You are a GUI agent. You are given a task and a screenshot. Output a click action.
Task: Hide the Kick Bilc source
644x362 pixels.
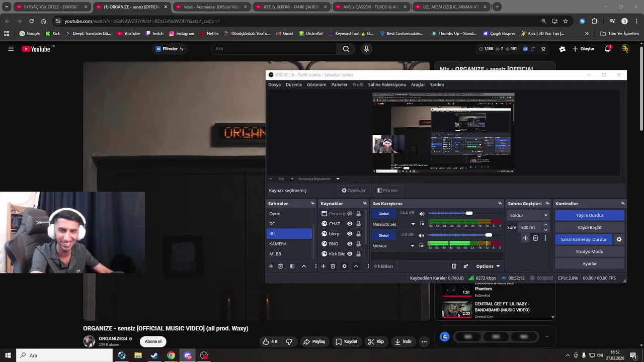tap(350, 254)
